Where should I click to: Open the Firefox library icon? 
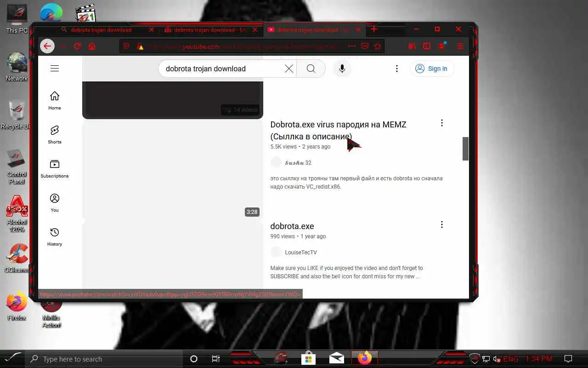pyautogui.click(x=412, y=46)
